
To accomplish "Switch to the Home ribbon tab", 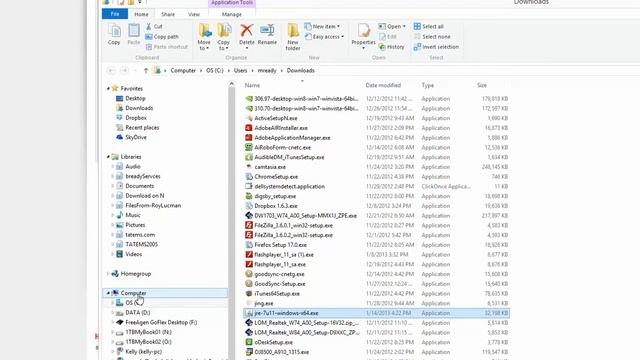I will (141, 14).
